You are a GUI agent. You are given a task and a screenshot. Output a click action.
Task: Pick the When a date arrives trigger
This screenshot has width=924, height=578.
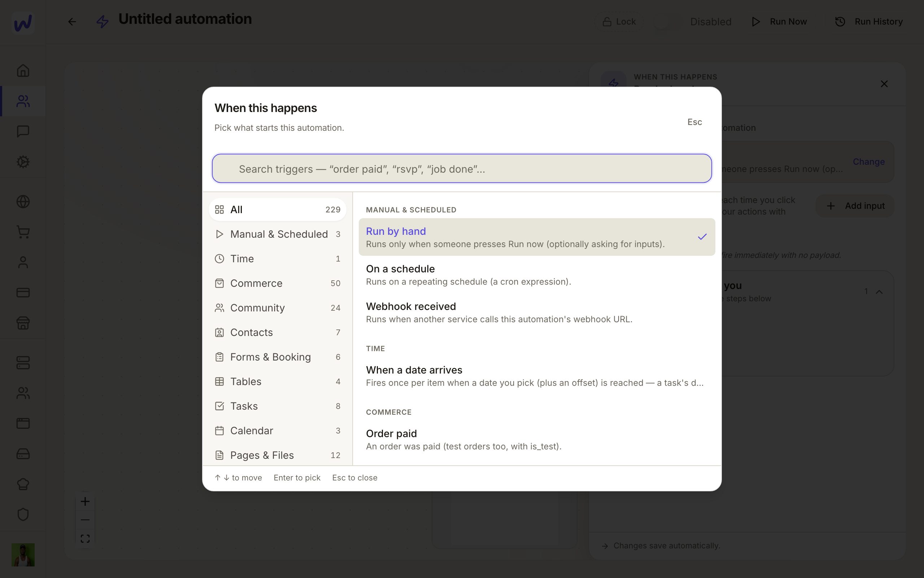536,376
